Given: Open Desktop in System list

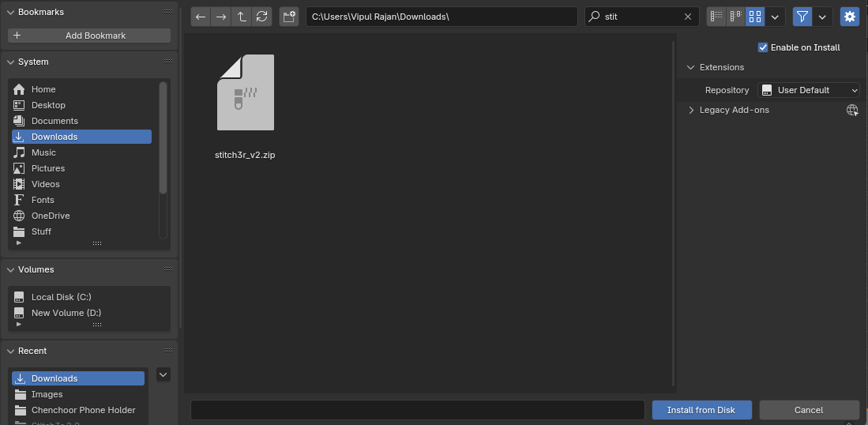Looking at the screenshot, I should (81, 105).
